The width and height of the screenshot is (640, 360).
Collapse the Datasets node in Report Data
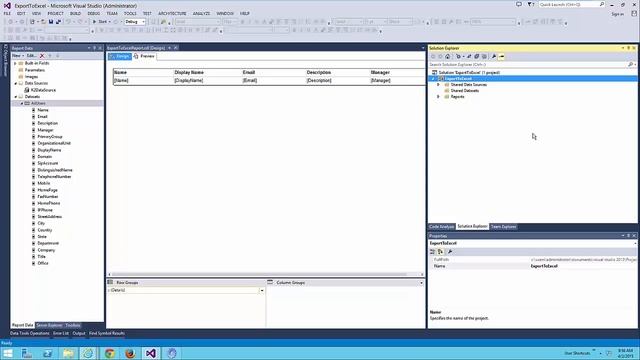16,97
